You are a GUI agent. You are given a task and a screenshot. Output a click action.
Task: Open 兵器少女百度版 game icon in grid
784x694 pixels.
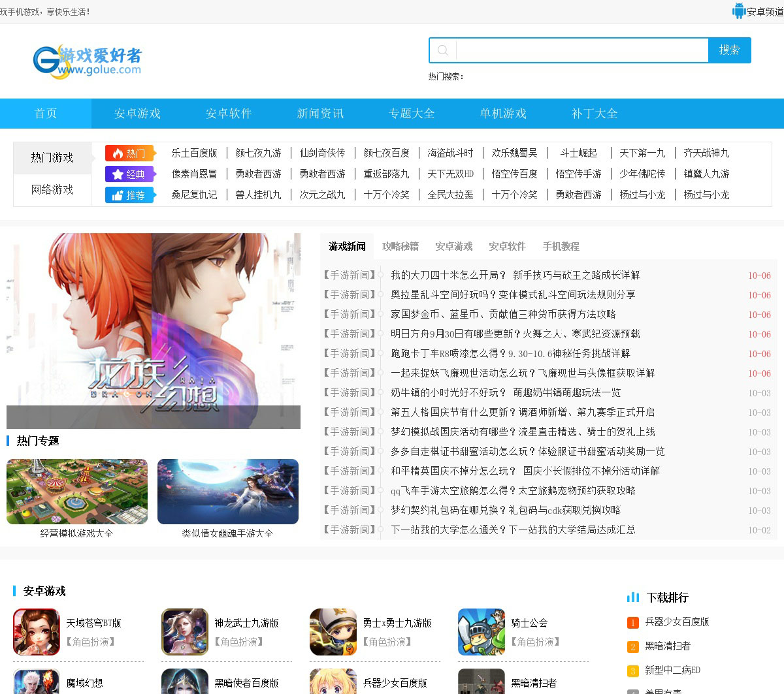tap(333, 682)
